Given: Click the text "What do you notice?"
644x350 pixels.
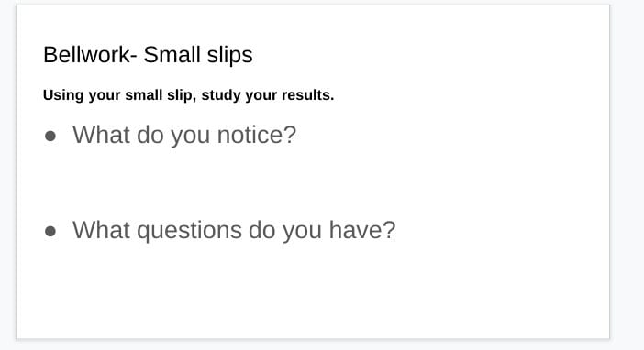Looking at the screenshot, I should point(184,135).
